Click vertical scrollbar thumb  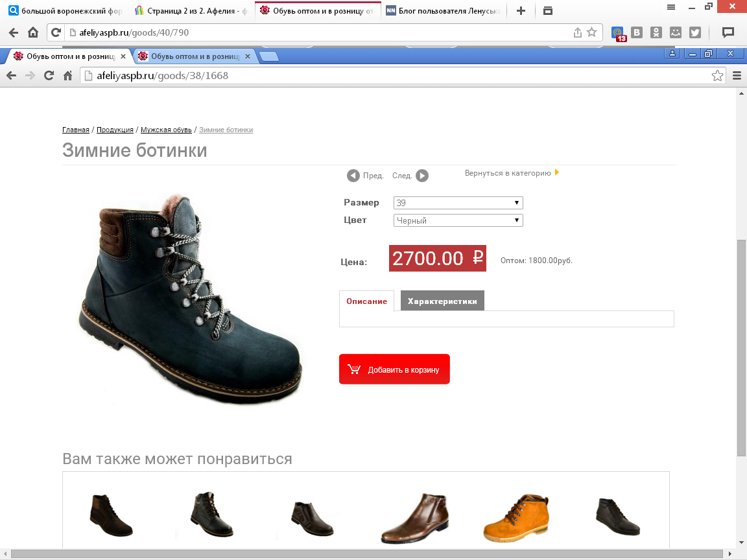click(x=741, y=347)
